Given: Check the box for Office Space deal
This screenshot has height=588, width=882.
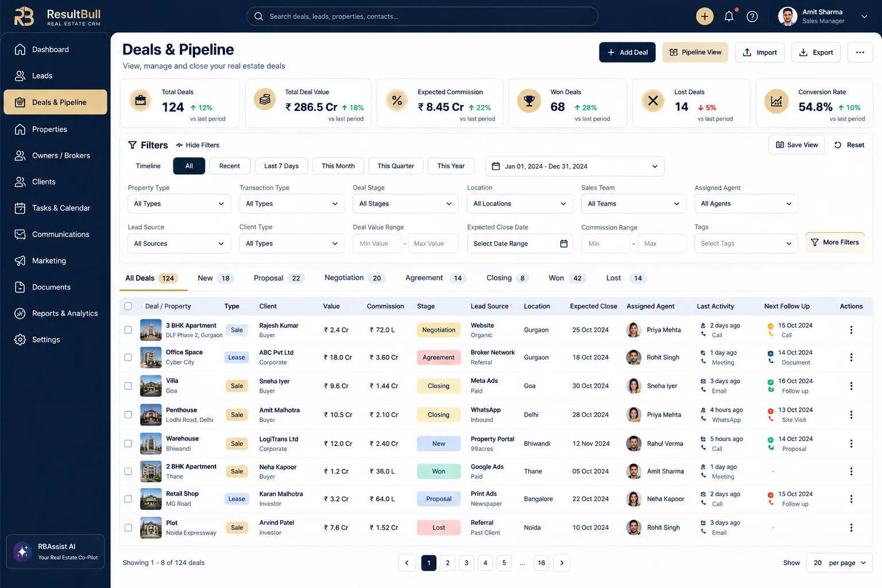Looking at the screenshot, I should [128, 357].
